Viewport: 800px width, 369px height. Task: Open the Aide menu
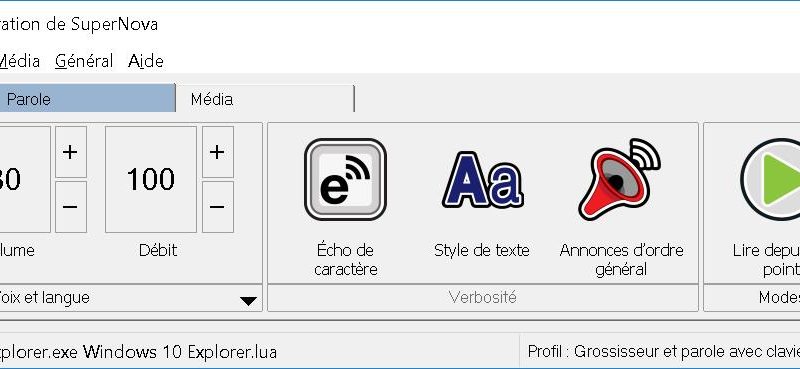(146, 61)
